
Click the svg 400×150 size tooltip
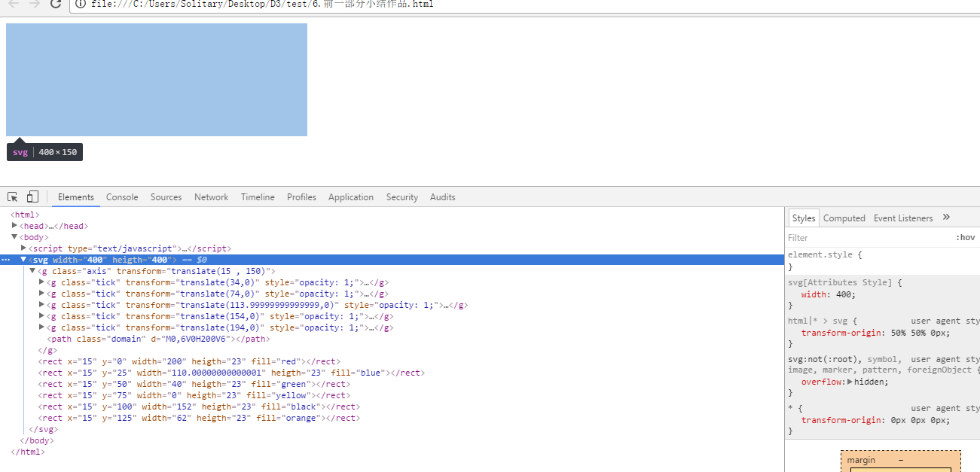pyautogui.click(x=45, y=152)
